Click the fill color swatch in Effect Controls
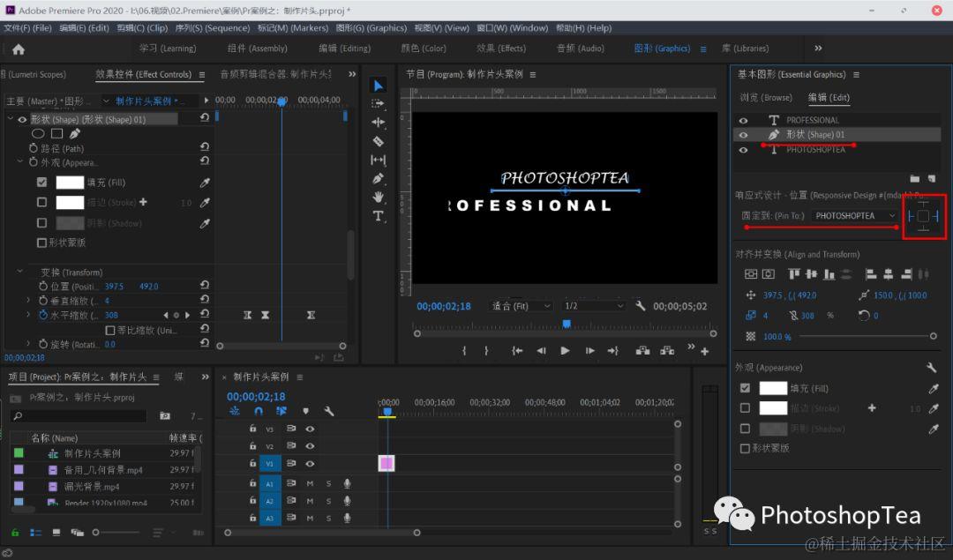This screenshot has width=953, height=560. (x=70, y=183)
